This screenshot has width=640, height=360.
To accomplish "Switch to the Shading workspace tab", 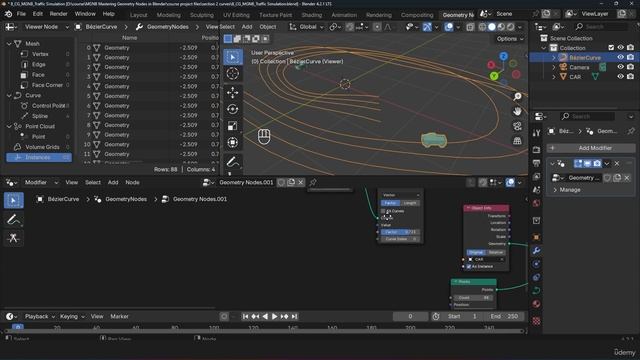I will pos(312,15).
